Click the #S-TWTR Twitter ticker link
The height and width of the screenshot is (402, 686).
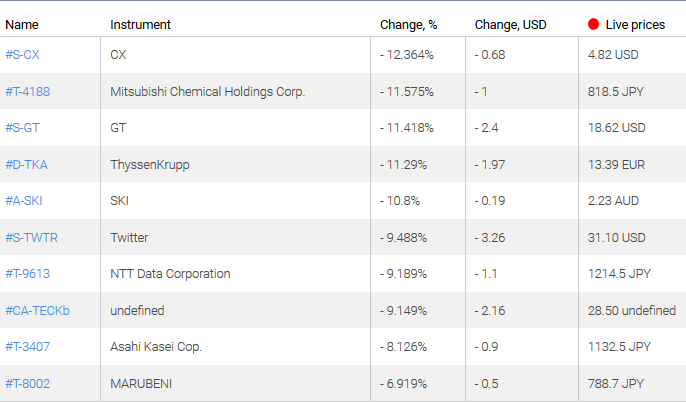click(29, 237)
